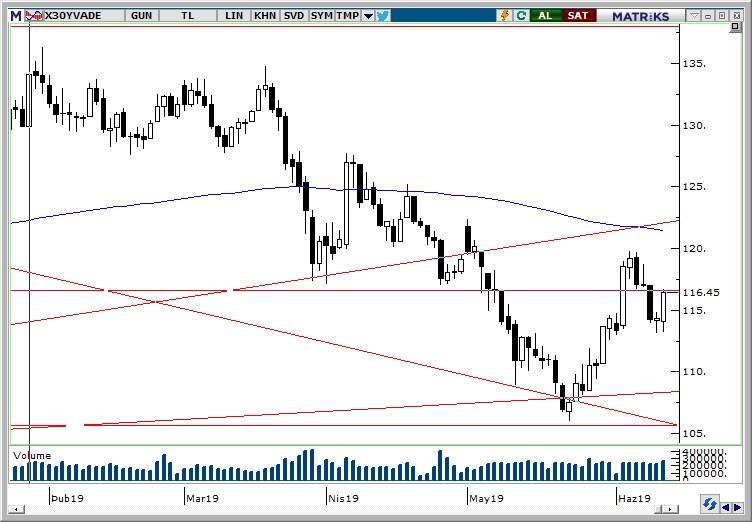Click the blue swap arrows icon

click(x=710, y=505)
